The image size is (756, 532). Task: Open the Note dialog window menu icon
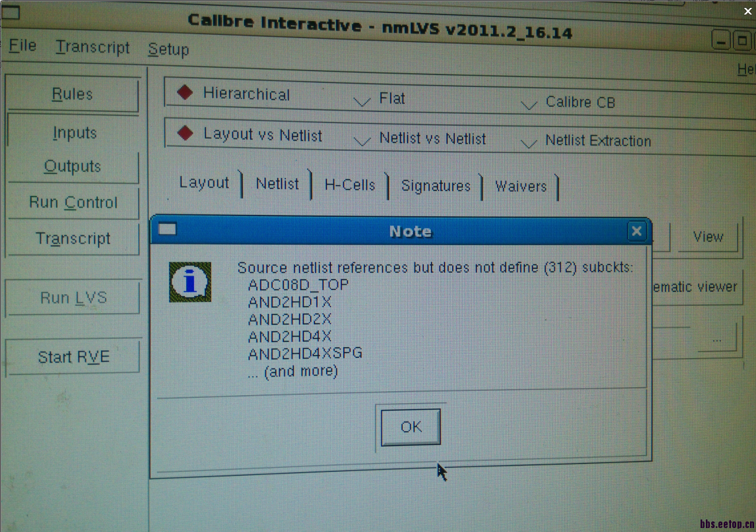click(x=168, y=228)
